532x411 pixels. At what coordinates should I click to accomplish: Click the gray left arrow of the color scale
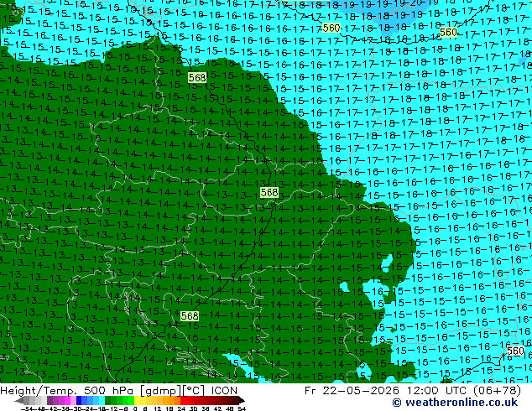pyautogui.click(x=19, y=400)
